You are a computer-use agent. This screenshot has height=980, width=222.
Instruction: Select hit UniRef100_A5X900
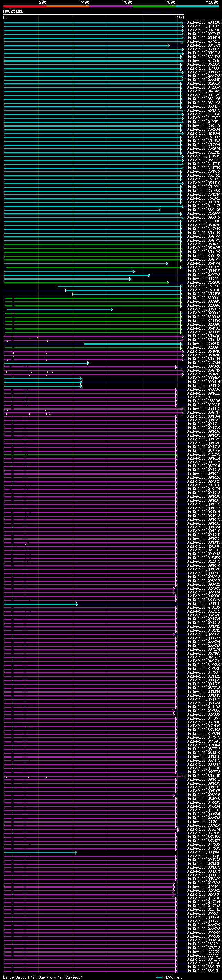pos(203,546)
